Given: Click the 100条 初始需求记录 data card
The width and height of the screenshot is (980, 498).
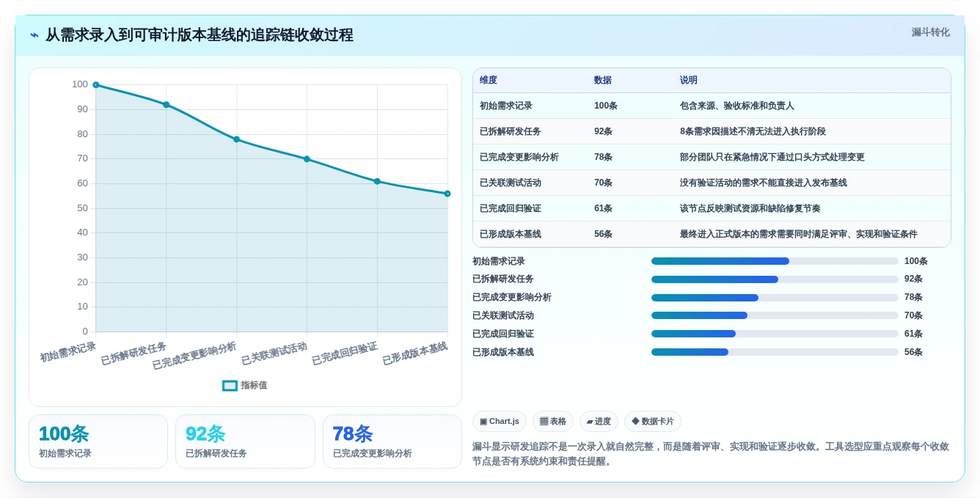Looking at the screenshot, I should point(98,442).
